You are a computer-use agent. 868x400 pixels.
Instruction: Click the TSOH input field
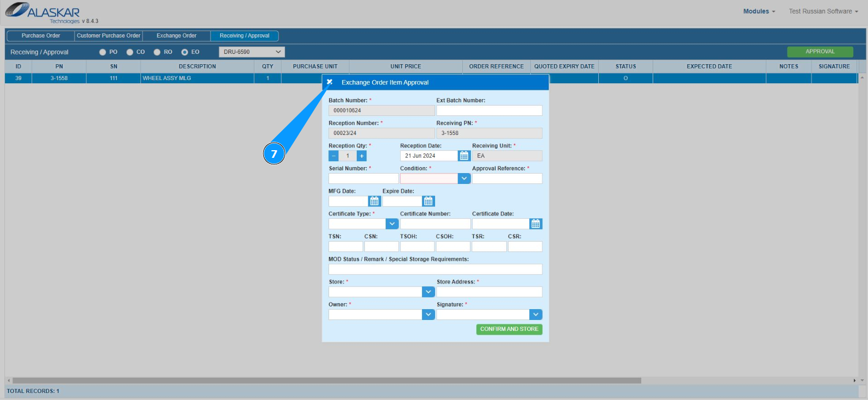pyautogui.click(x=417, y=247)
